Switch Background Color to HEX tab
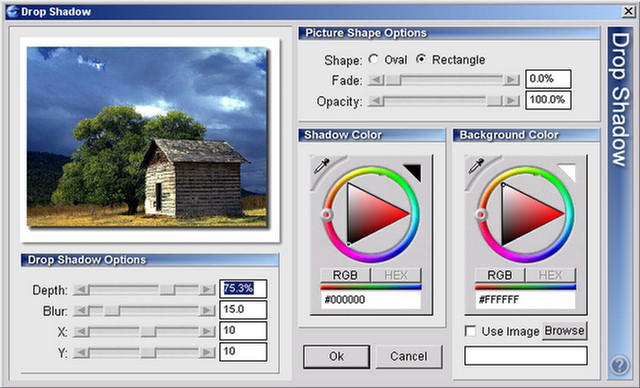 [x=550, y=275]
